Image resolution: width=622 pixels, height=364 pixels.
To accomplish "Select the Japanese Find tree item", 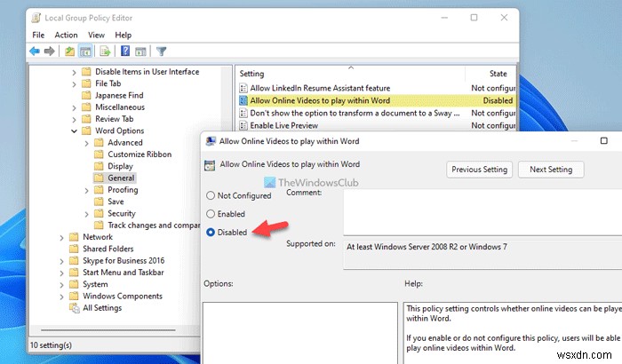I will [x=119, y=95].
